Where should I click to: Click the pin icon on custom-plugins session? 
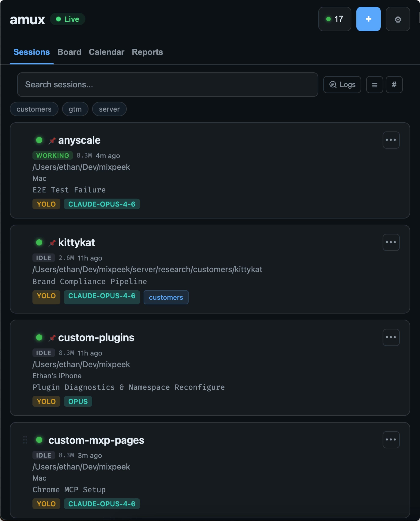click(x=52, y=337)
